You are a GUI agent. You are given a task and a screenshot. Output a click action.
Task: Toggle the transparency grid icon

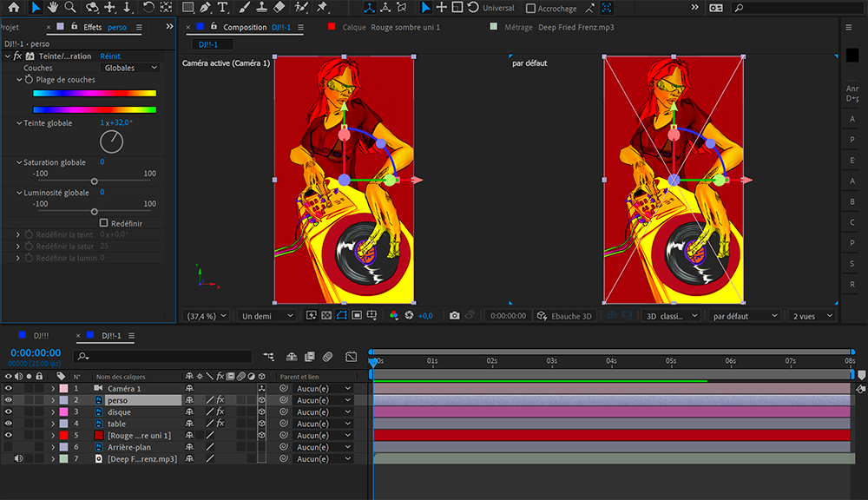coord(326,316)
